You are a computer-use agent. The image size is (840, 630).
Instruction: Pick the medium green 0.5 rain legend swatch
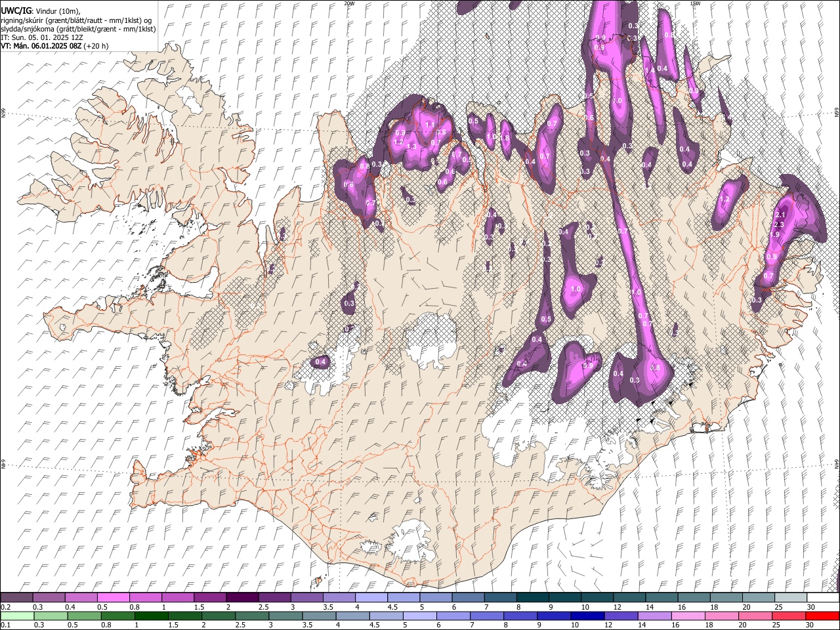coord(84,616)
